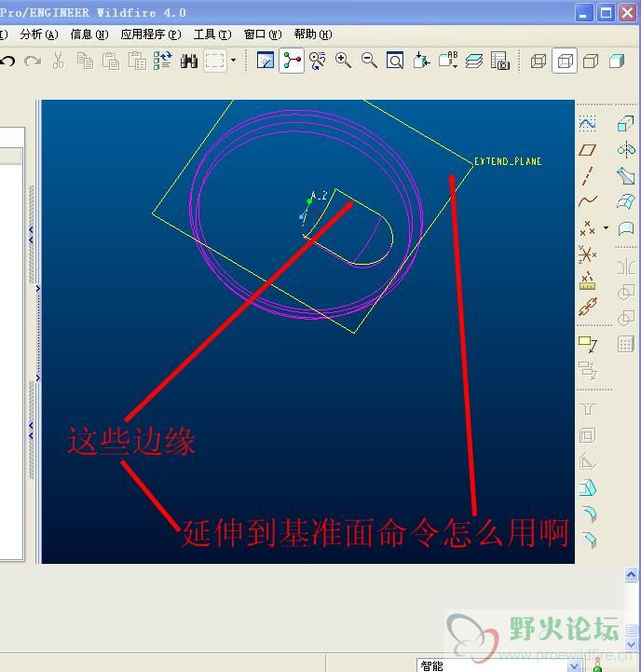Viewport: 641px width, 672px height.
Task: Select the Zoom Out magnifier
Action: (x=369, y=61)
